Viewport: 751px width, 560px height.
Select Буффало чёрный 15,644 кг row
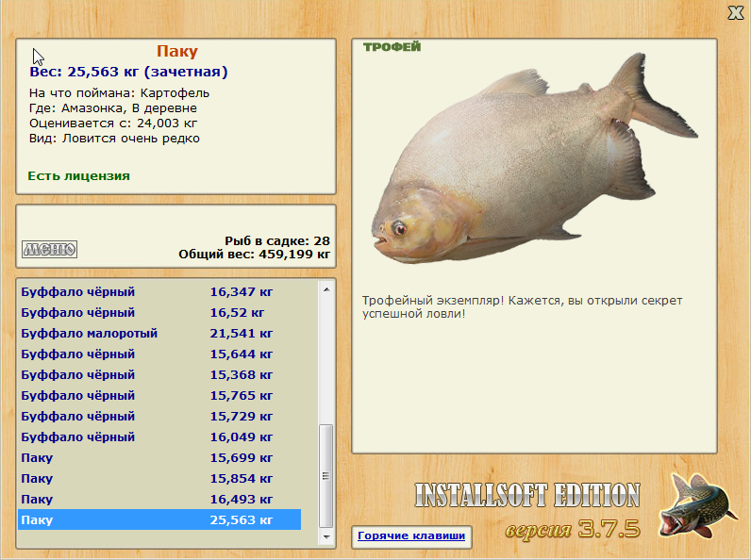(159, 354)
